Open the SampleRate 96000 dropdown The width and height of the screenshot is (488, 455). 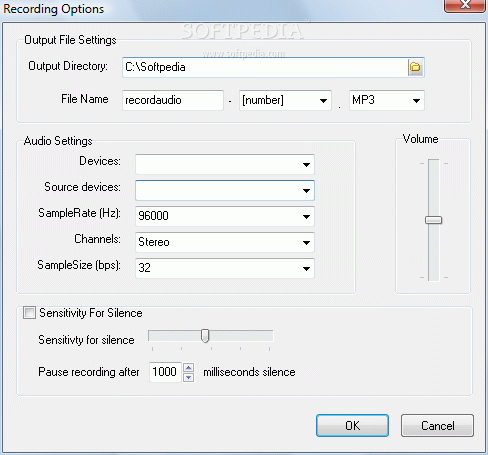click(x=225, y=216)
